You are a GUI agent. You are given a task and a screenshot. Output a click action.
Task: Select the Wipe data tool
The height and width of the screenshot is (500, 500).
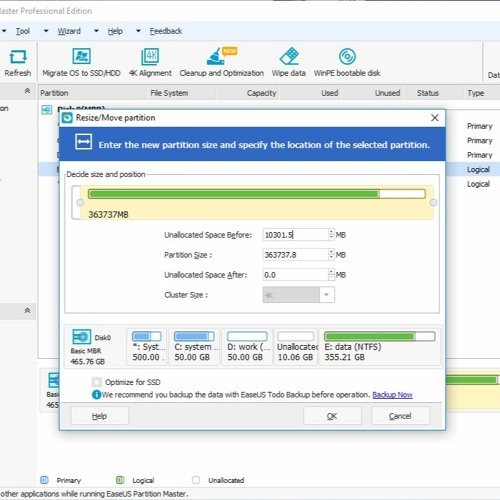[289, 63]
